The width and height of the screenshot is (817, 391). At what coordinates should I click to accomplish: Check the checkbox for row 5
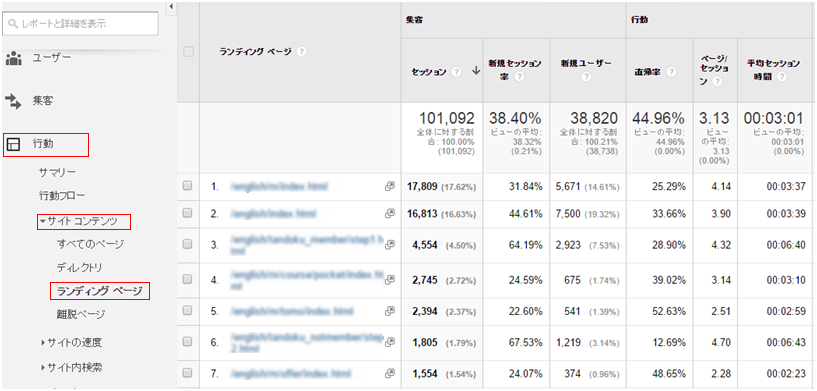(x=188, y=311)
